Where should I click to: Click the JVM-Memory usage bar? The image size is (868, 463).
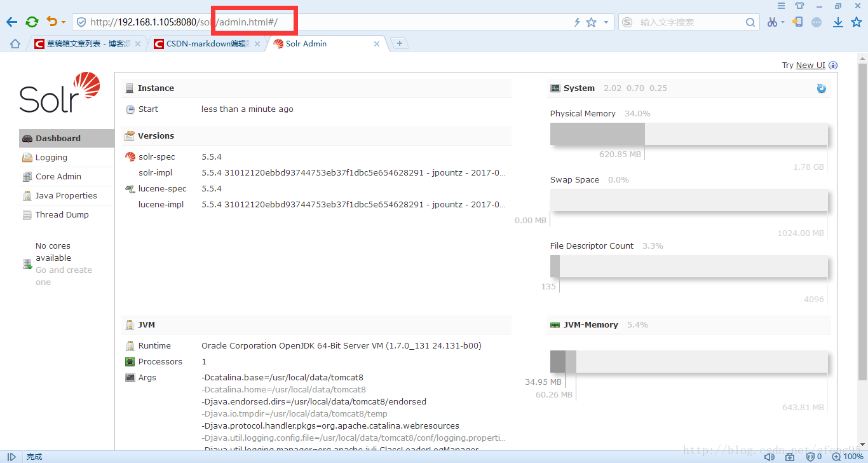[689, 361]
